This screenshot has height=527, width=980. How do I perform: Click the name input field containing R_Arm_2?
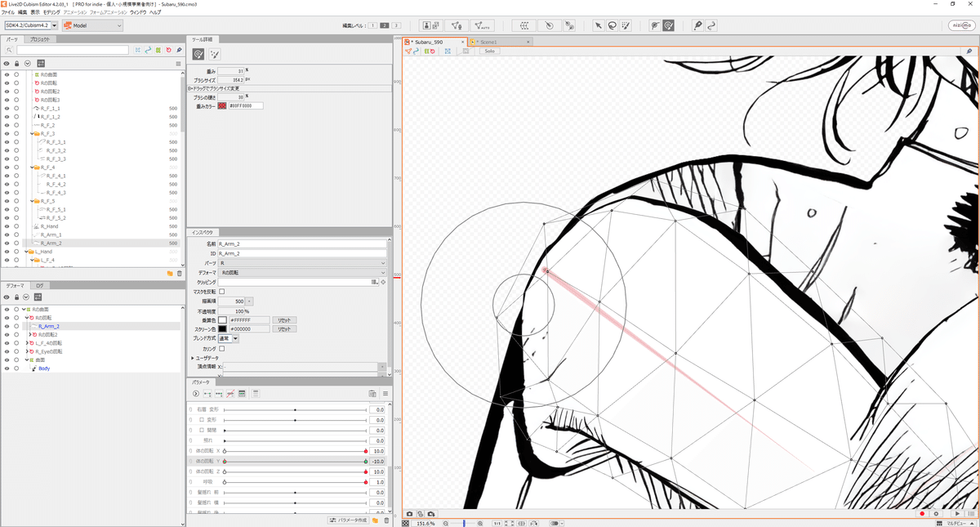[x=301, y=243]
